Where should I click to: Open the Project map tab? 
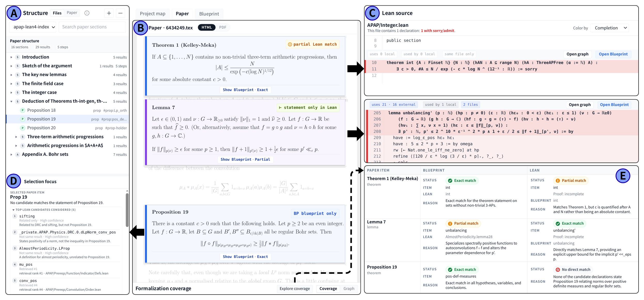pyautogui.click(x=153, y=14)
